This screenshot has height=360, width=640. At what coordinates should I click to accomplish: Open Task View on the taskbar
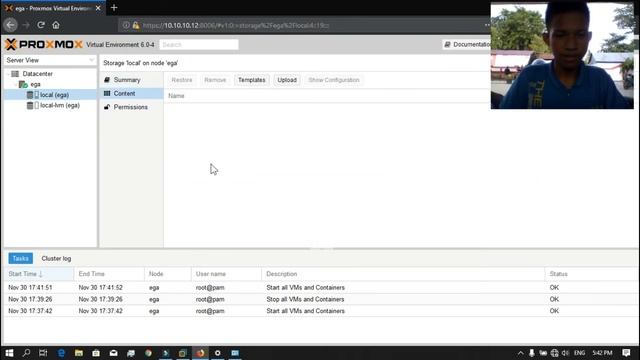click(43, 353)
